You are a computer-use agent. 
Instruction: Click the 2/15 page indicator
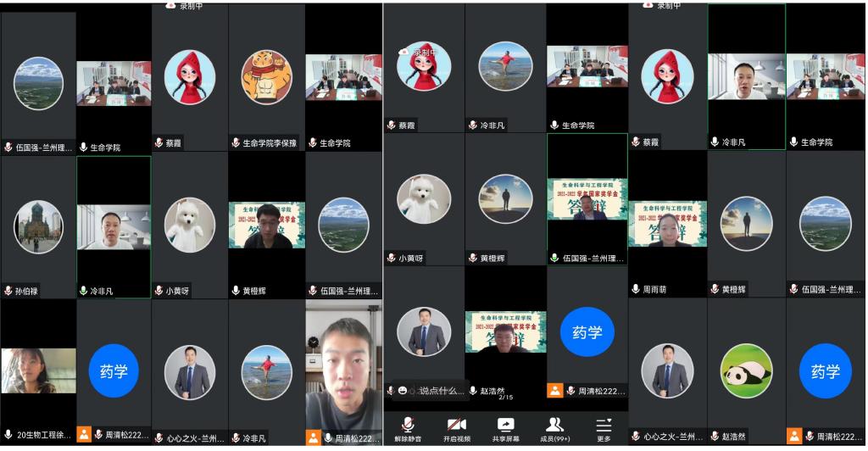point(506,398)
